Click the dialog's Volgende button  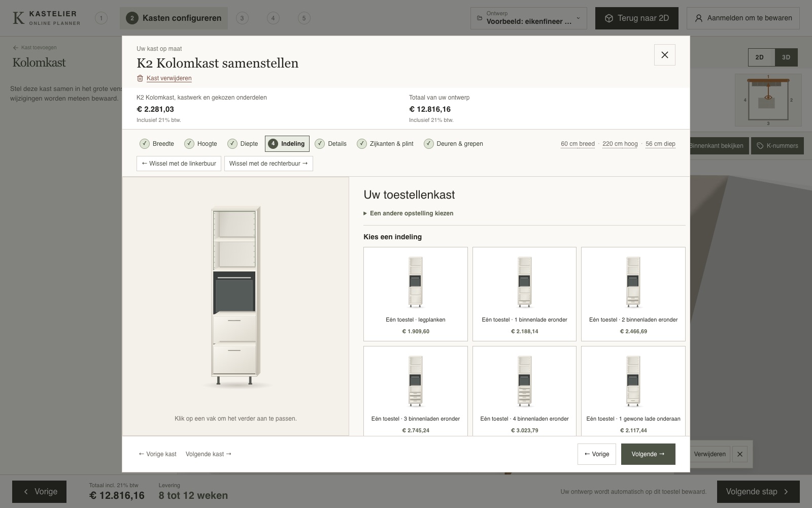[x=648, y=454]
